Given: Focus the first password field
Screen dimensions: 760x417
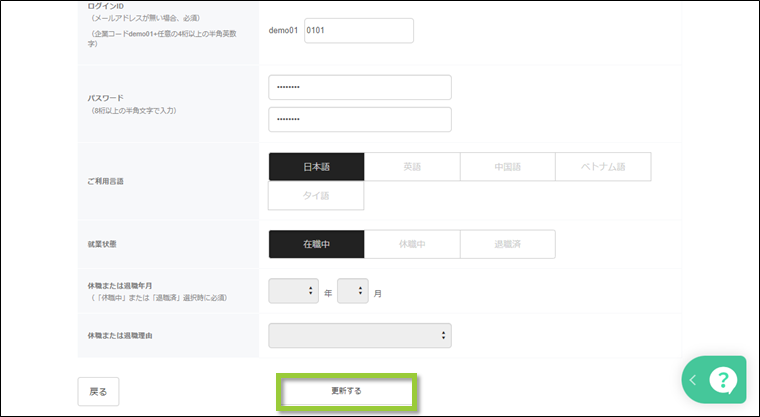Looking at the screenshot, I should point(360,88).
